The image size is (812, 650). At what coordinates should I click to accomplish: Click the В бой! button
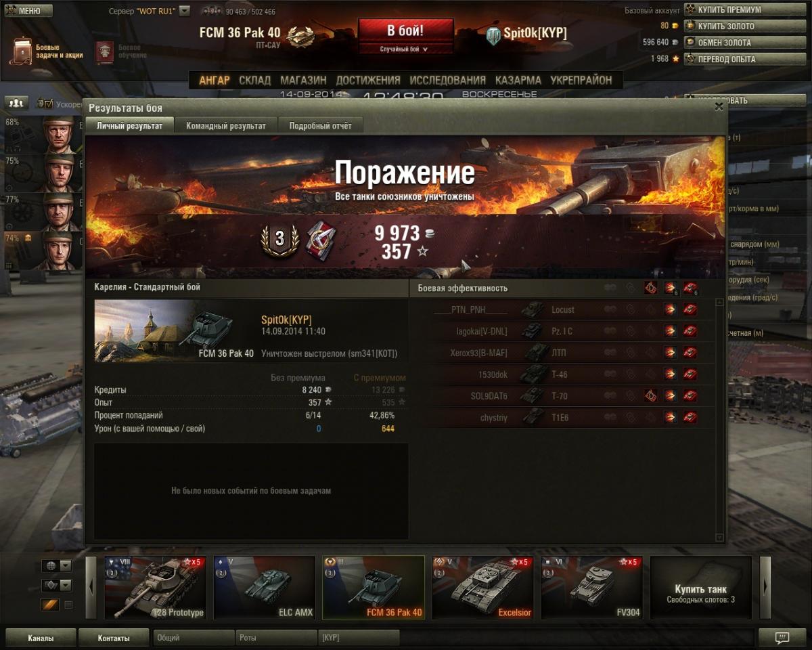click(x=405, y=31)
